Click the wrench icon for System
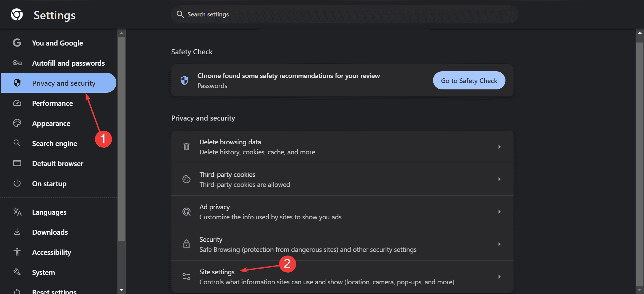Screen dimensions: 644x294 click(17, 272)
